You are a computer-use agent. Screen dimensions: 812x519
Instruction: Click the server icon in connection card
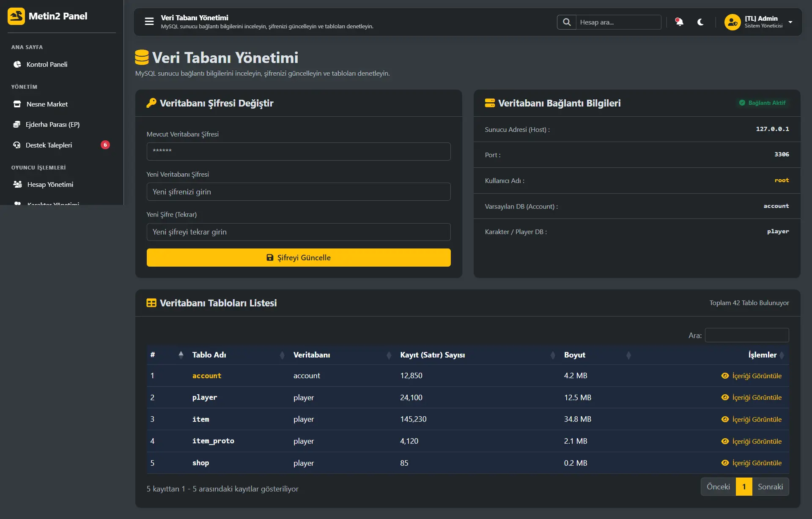coord(490,103)
